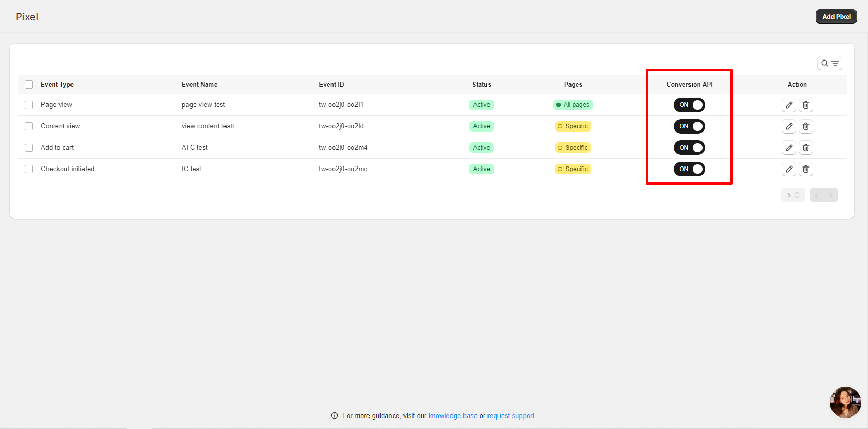Go to next page of results

[x=831, y=195]
